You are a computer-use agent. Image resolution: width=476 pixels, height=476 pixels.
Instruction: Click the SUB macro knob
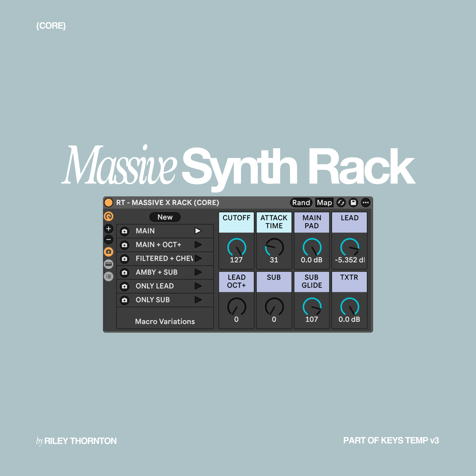tap(274, 307)
